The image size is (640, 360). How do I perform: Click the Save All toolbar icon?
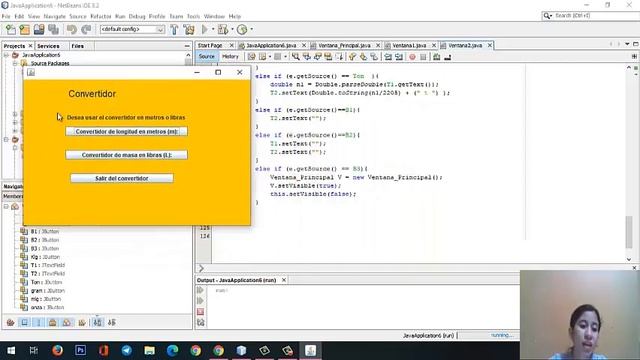(53, 29)
